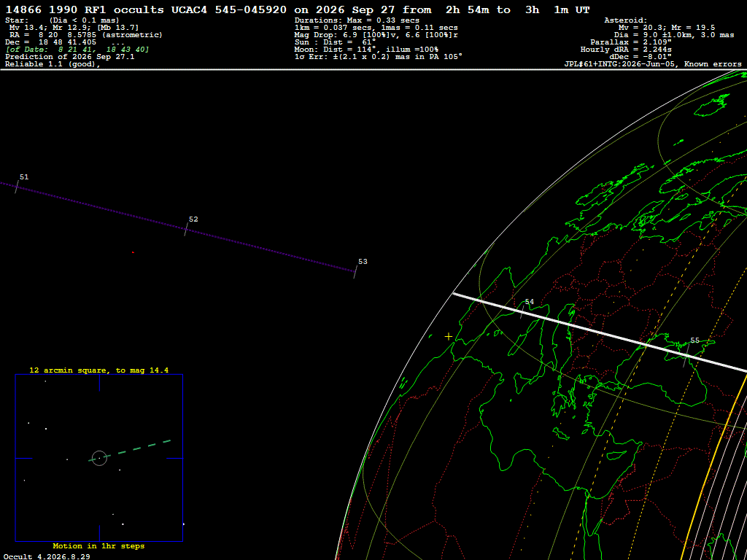This screenshot has height=560, width=747.
Task: Click the small red dot marker
Action: click(133, 252)
